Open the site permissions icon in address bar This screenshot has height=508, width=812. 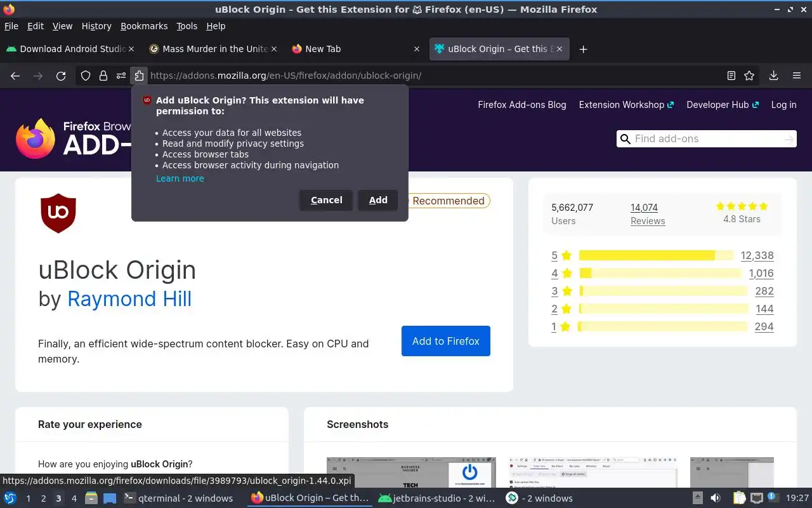point(121,76)
